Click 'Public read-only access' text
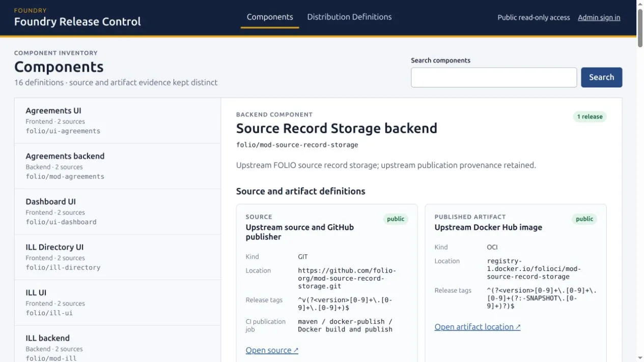Viewport: 644px width, 362px height. 534,18
